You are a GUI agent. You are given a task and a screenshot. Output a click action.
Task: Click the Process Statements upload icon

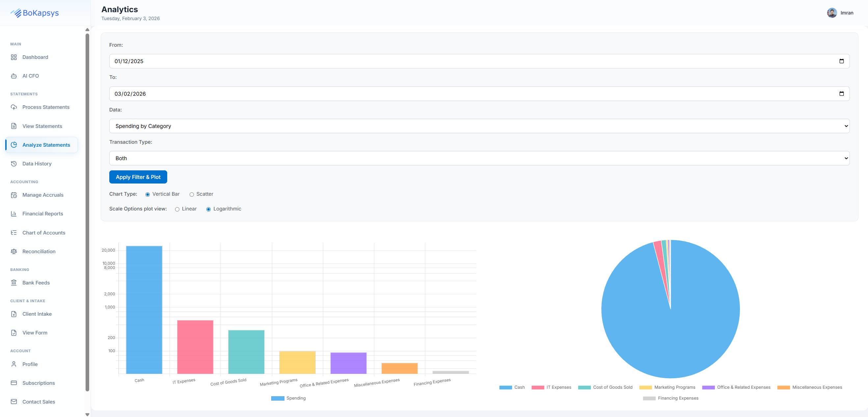(14, 107)
